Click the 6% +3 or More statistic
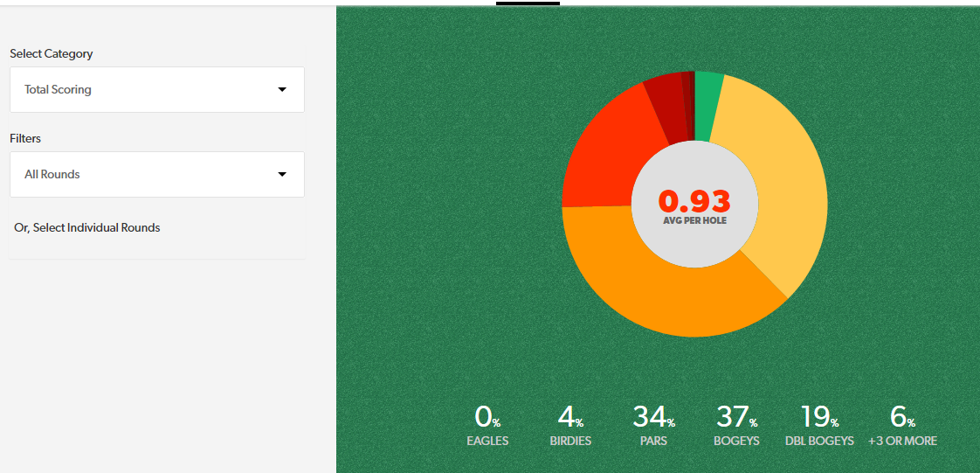This screenshot has height=473, width=980. point(902,426)
